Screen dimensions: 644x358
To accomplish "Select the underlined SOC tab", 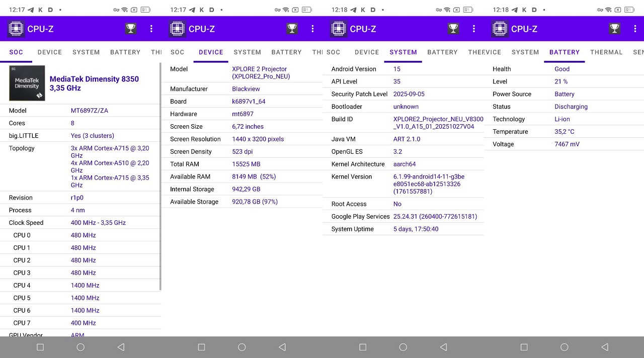I will click(x=16, y=52).
